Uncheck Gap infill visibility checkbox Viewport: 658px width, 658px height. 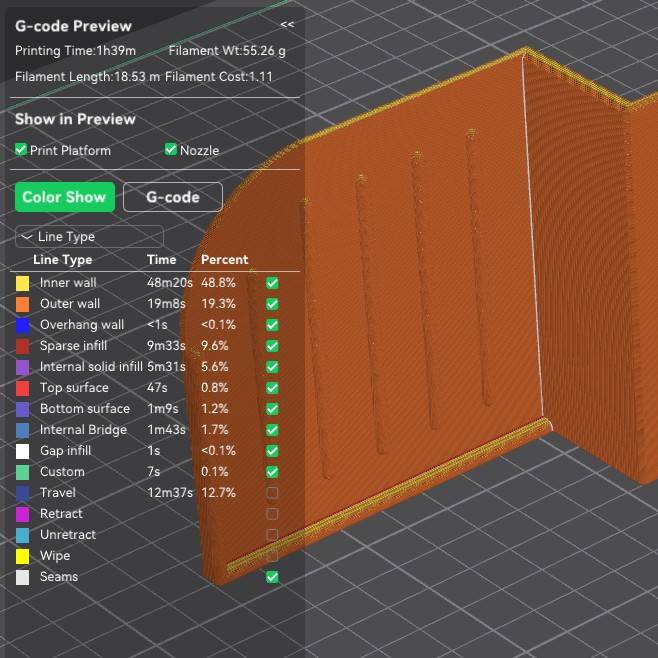pyautogui.click(x=272, y=451)
